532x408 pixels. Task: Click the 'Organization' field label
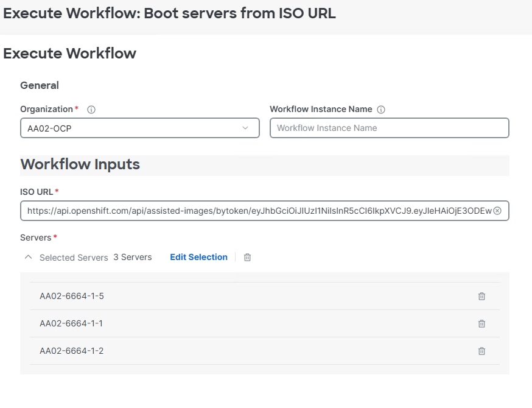pyautogui.click(x=46, y=109)
